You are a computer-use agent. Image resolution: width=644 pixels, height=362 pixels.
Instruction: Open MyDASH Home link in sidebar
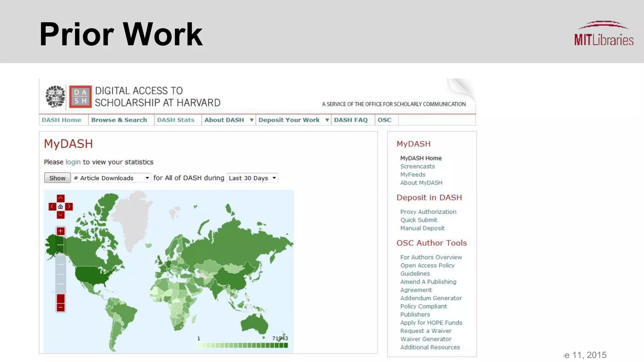[421, 158]
